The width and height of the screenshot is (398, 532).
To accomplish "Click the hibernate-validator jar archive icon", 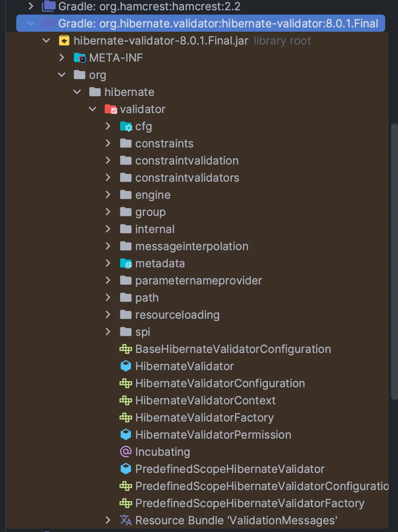I will (64, 41).
